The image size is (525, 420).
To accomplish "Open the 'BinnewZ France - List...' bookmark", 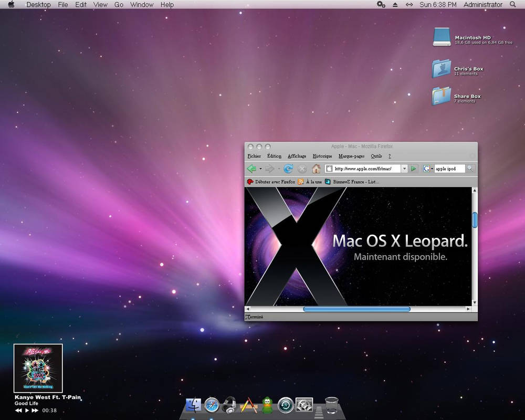I will pyautogui.click(x=352, y=182).
